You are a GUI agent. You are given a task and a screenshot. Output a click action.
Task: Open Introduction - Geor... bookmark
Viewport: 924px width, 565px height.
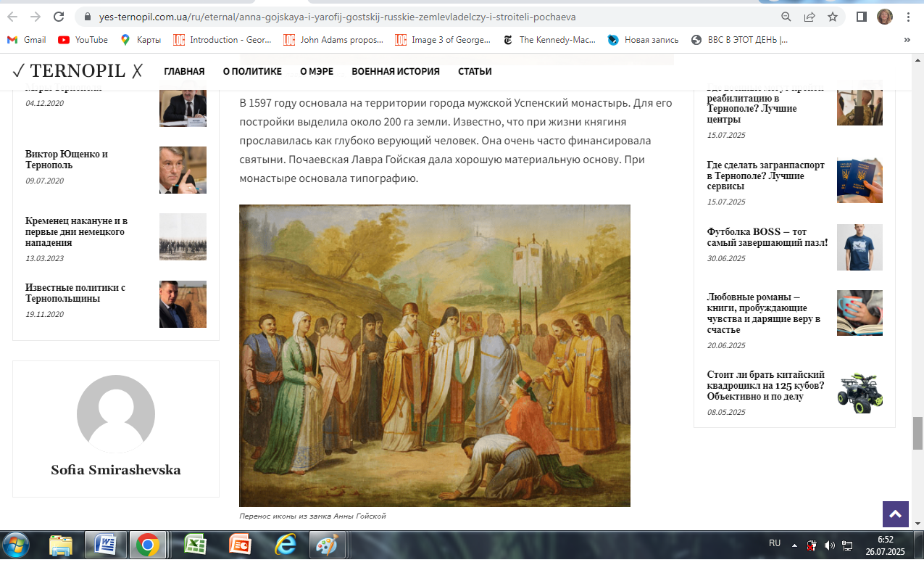(222, 40)
